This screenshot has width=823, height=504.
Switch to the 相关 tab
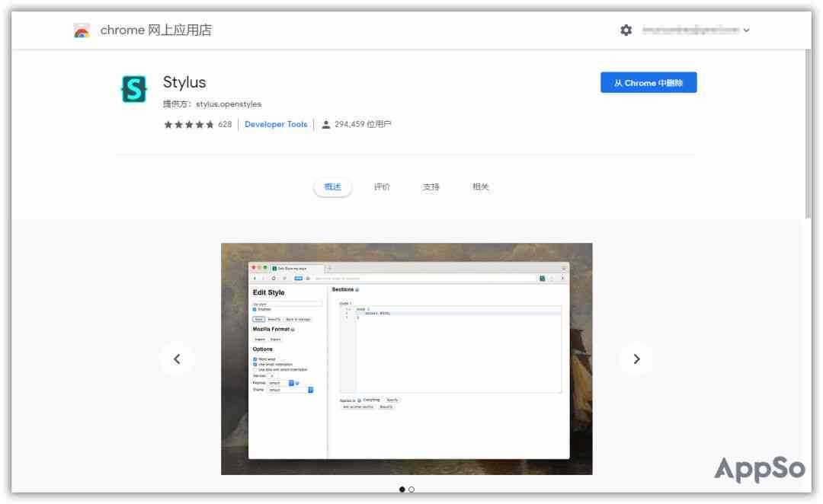click(x=480, y=187)
